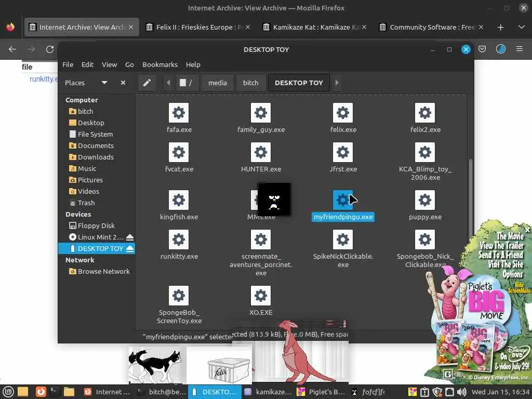532x399 pixels.
Task: Close the Places sidebar
Action: pos(123,83)
